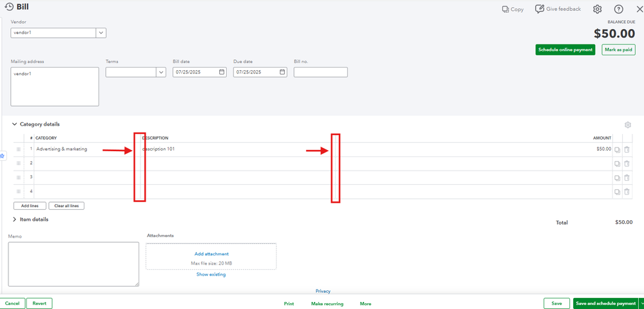Open Save and schedule payment dropdown arrow
The image size is (644, 309).
click(641, 304)
